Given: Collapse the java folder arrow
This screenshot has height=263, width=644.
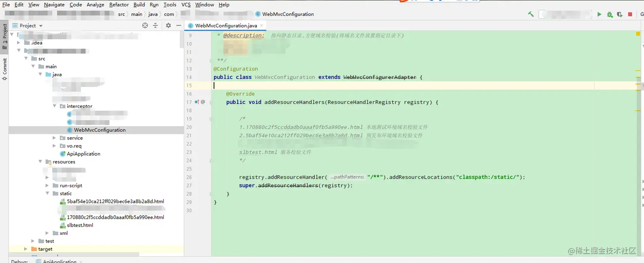Looking at the screenshot, I should 40,75.
